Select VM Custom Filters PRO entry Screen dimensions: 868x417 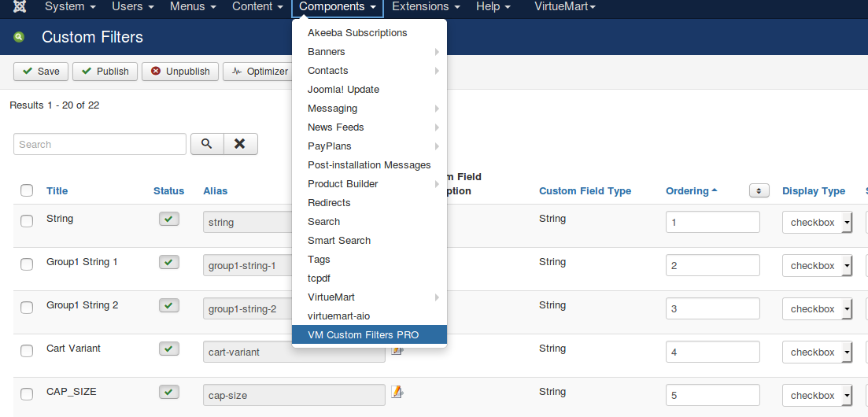coord(369,334)
